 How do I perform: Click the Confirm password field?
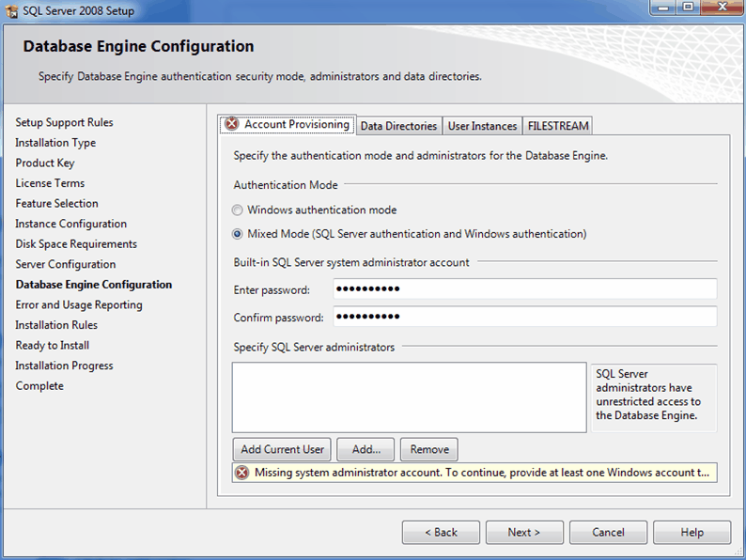click(525, 317)
